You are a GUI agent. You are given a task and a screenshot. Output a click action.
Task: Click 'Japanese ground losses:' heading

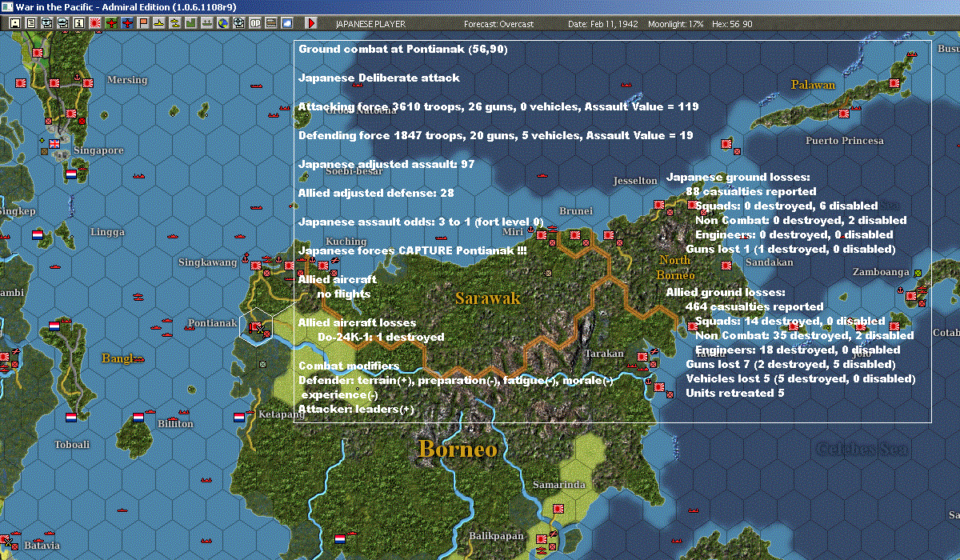pyautogui.click(x=738, y=178)
